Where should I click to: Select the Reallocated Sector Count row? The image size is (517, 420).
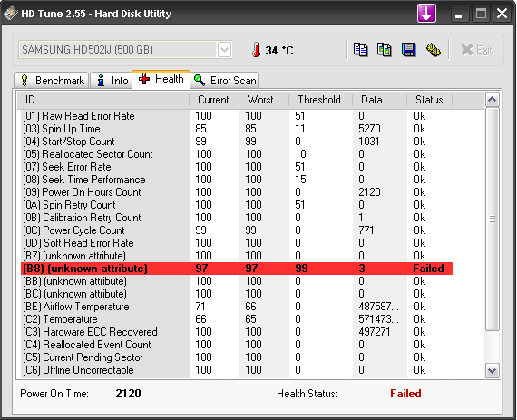[237, 154]
